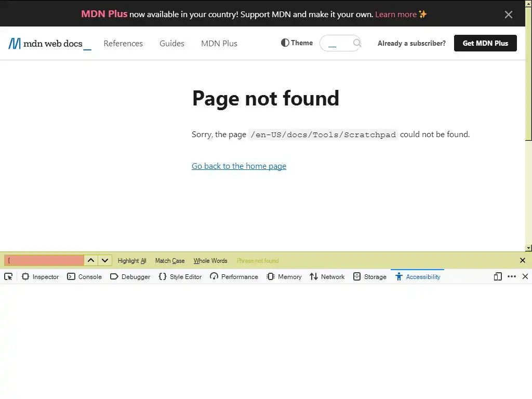
Task: Click the Page not found heading
Action: coord(265,98)
